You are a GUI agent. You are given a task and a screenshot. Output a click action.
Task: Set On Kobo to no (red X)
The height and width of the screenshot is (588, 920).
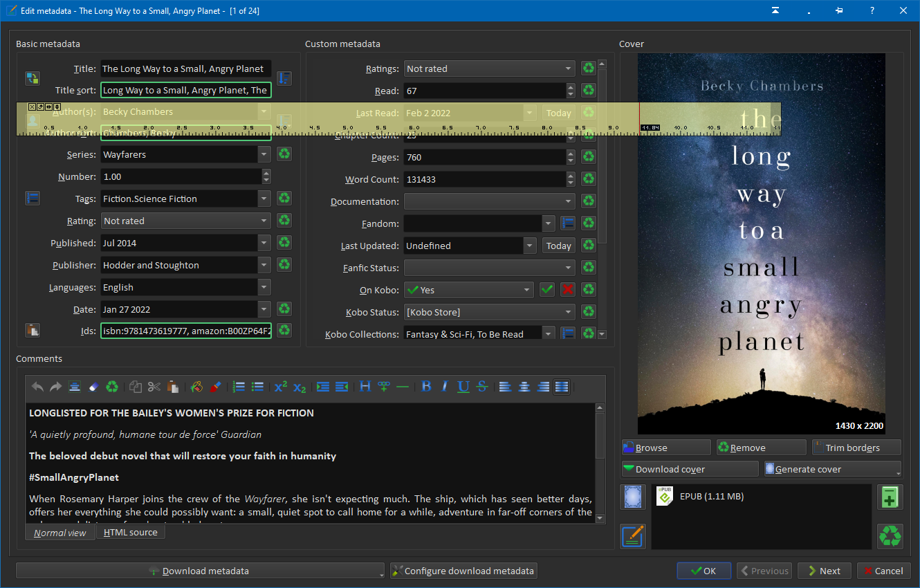click(568, 290)
